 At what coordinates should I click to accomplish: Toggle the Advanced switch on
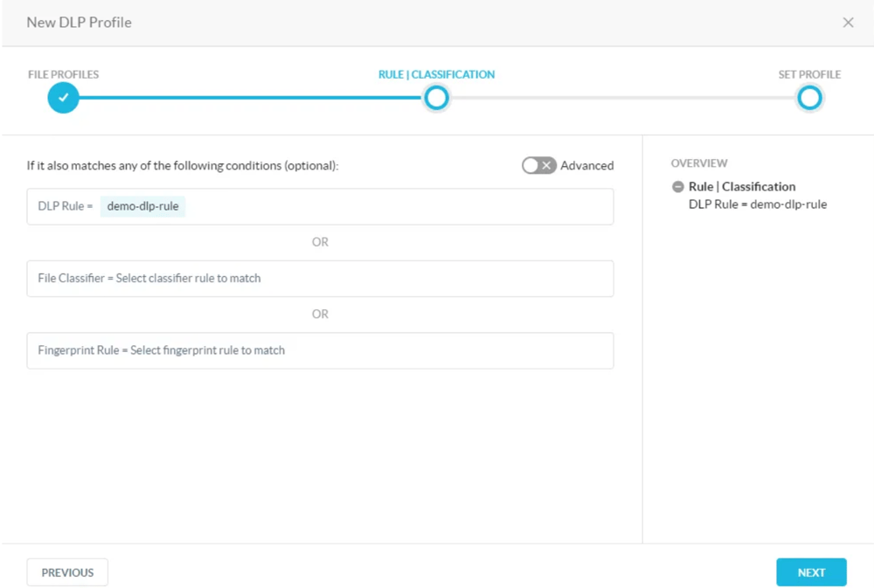[x=538, y=165]
